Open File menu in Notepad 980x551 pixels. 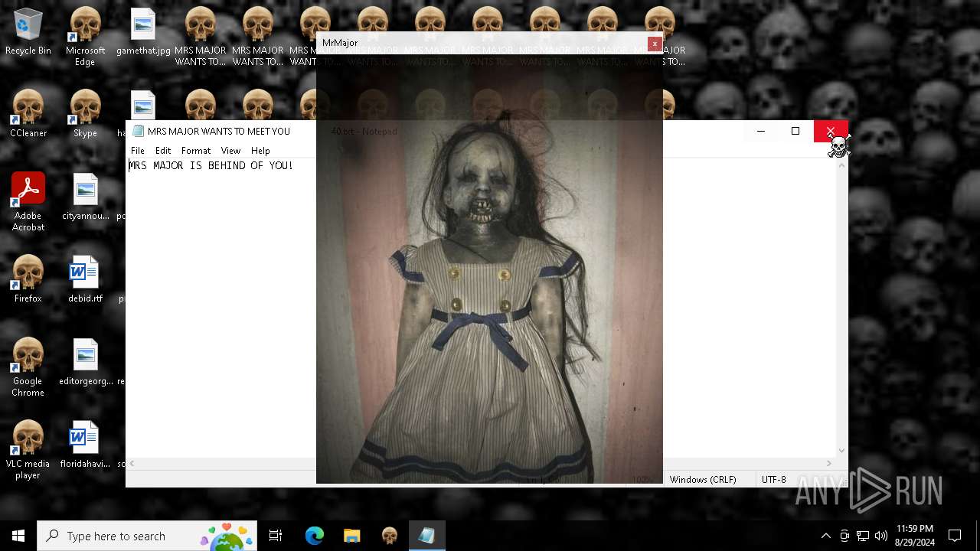(x=138, y=151)
